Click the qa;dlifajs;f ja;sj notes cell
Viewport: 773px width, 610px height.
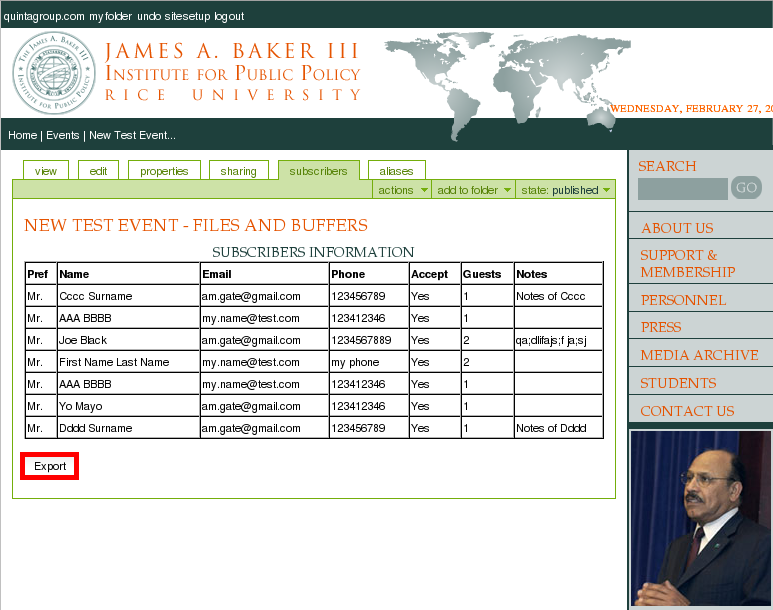tap(558, 340)
